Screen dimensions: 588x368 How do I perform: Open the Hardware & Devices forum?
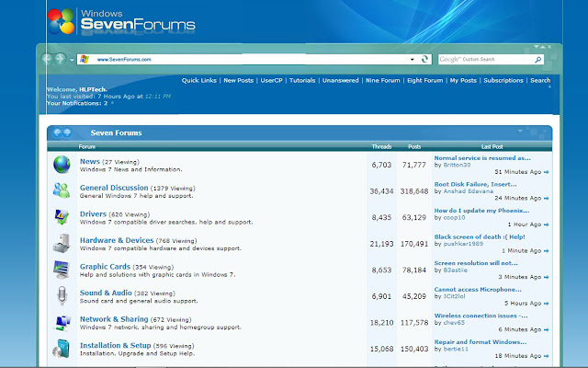117,240
